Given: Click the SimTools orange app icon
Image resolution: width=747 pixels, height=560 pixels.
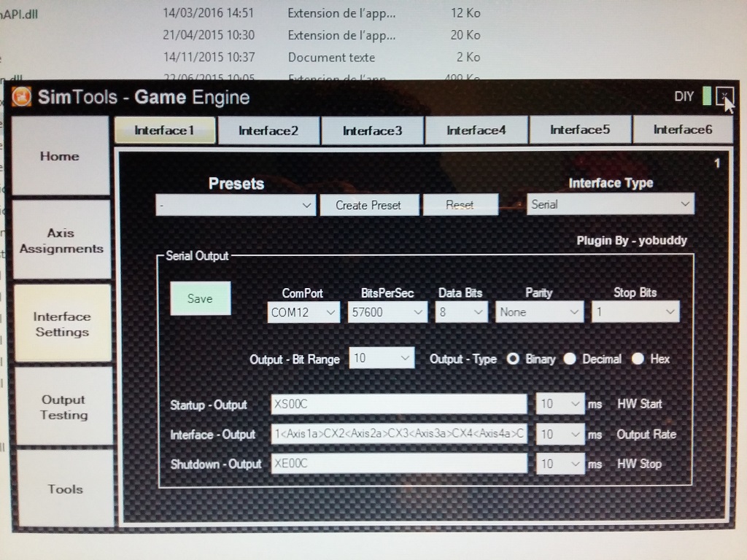Looking at the screenshot, I should pyautogui.click(x=21, y=97).
